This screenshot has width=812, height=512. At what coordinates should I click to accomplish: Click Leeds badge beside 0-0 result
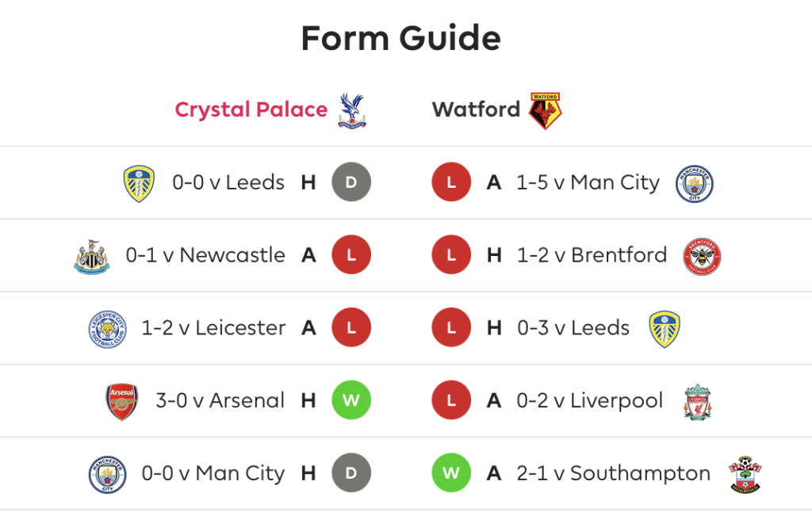[139, 184]
